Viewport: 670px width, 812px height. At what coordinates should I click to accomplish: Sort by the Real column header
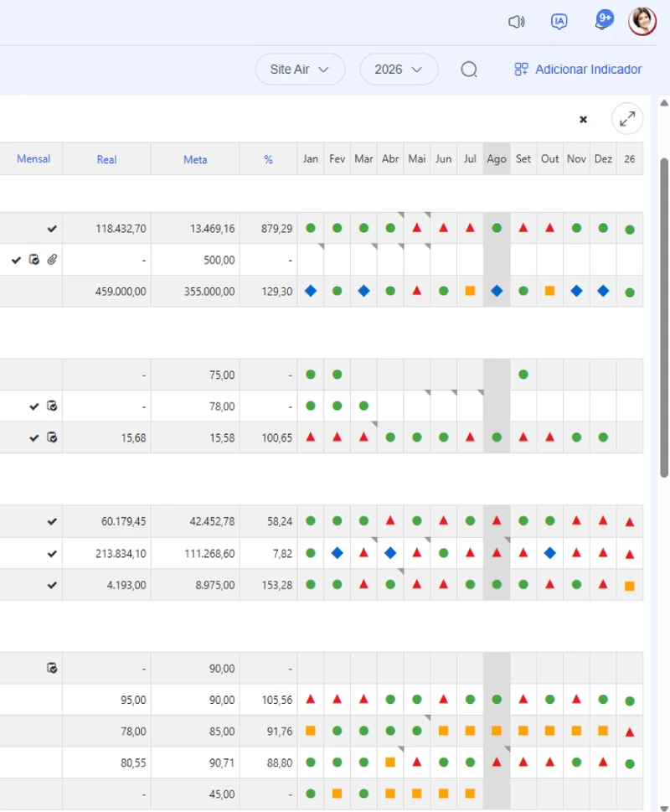[106, 159]
